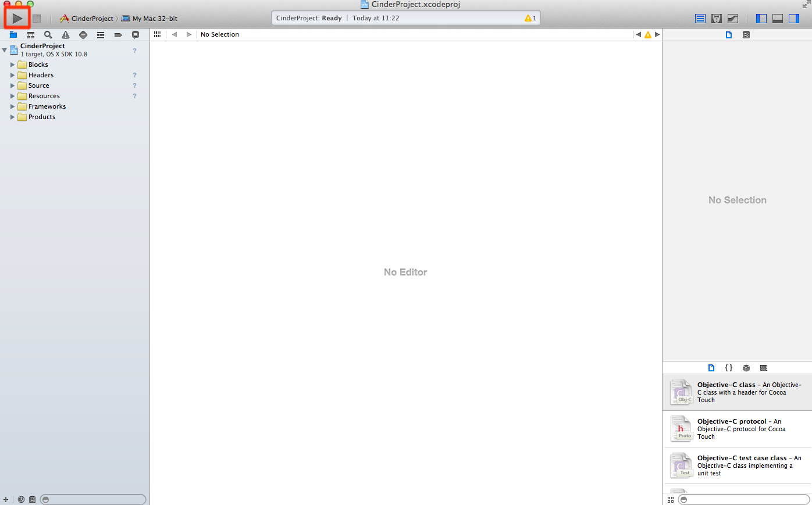Focus the library filter field
Screen dimensions: 812x505
click(x=744, y=499)
